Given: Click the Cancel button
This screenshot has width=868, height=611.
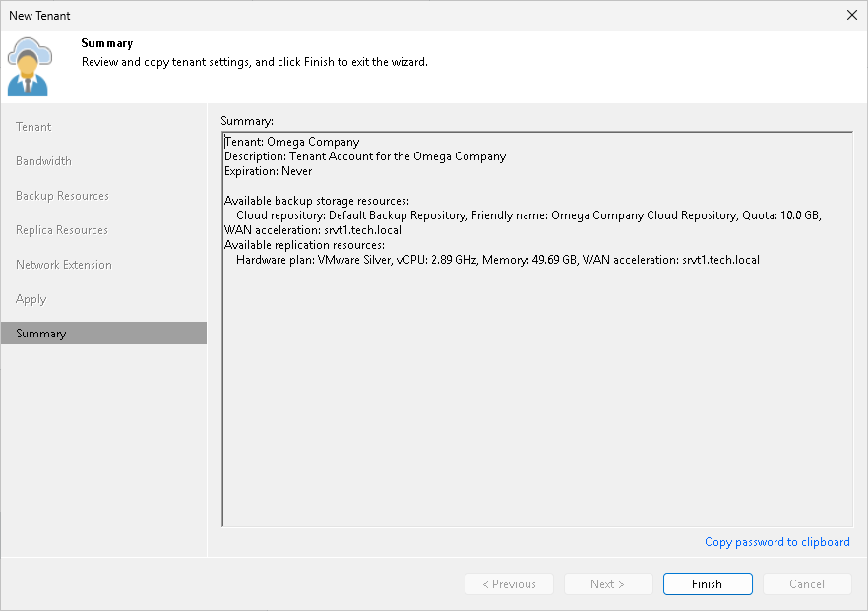Looking at the screenshot, I should (x=807, y=583).
